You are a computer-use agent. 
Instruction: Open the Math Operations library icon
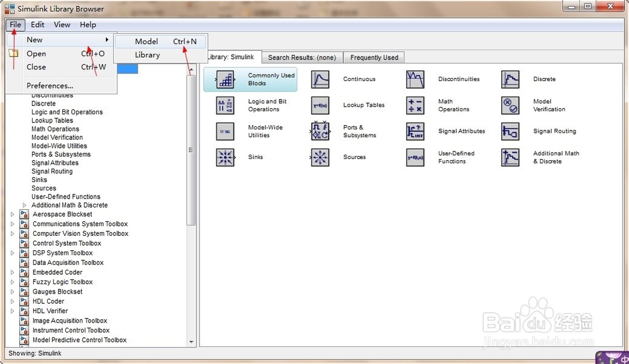[415, 106]
